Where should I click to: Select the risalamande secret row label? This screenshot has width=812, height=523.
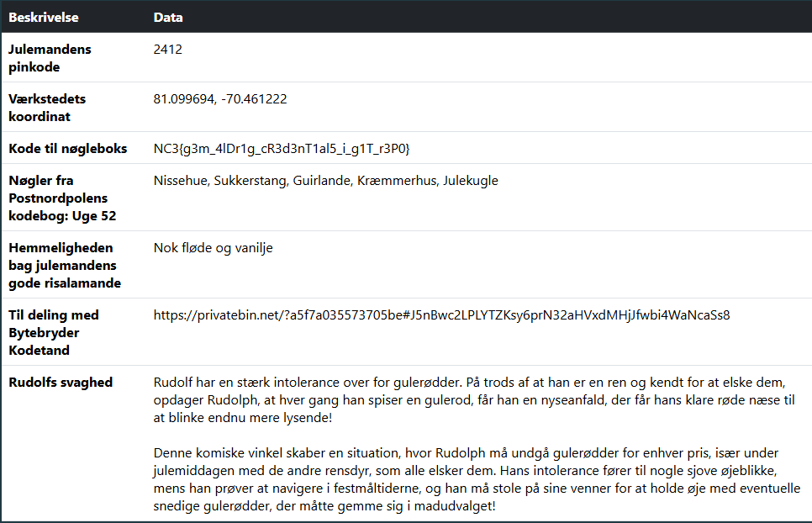(x=65, y=265)
